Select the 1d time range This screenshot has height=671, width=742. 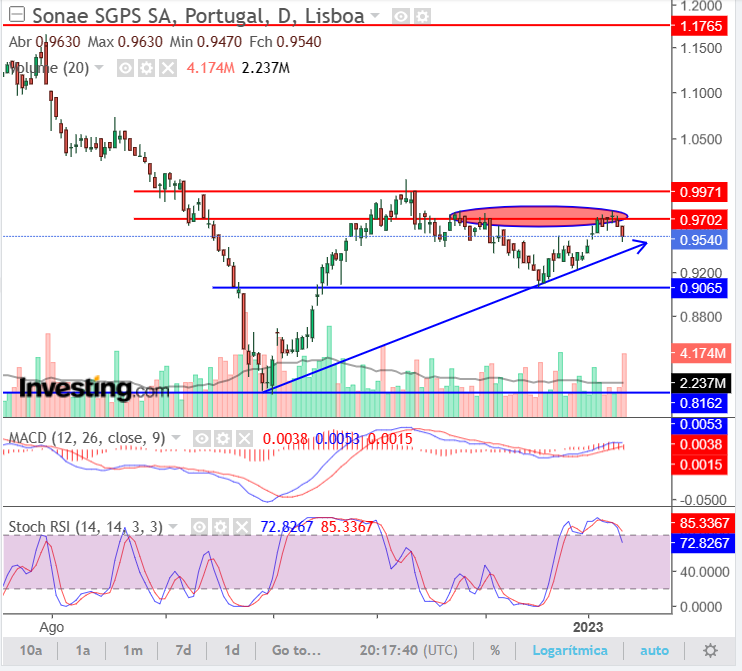[231, 650]
